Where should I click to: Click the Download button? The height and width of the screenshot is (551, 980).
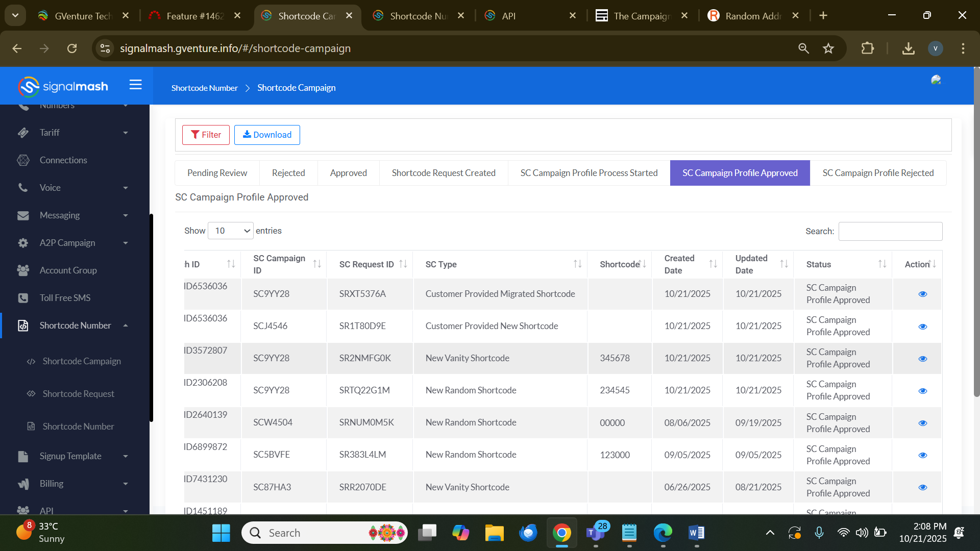pyautogui.click(x=267, y=135)
